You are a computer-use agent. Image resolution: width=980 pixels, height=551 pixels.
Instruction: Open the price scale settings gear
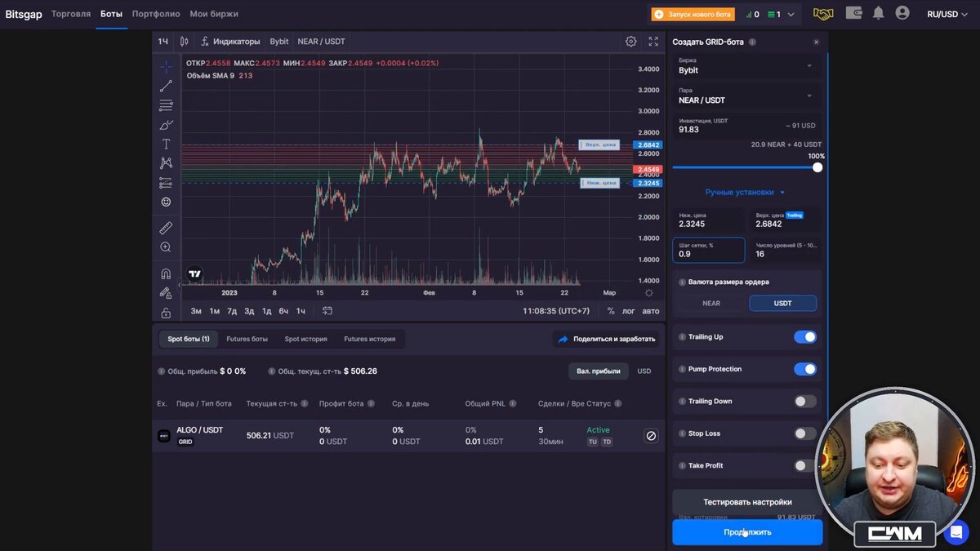coord(649,292)
